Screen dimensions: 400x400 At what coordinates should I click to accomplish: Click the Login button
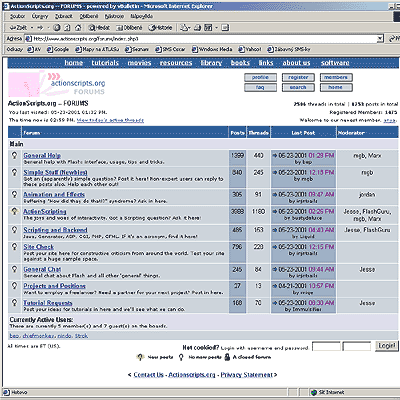point(387,346)
